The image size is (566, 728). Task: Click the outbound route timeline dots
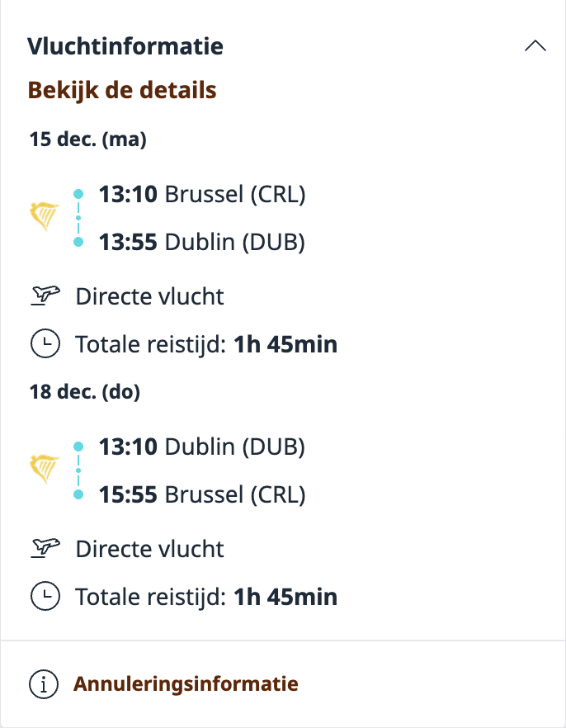click(x=78, y=218)
